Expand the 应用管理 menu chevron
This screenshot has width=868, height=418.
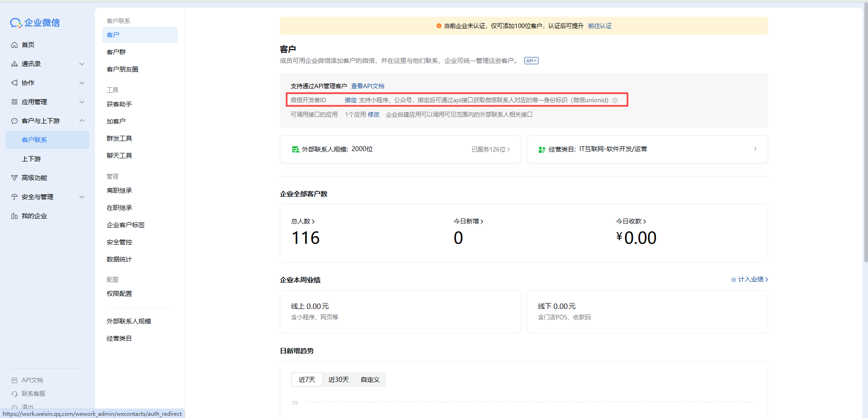82,102
